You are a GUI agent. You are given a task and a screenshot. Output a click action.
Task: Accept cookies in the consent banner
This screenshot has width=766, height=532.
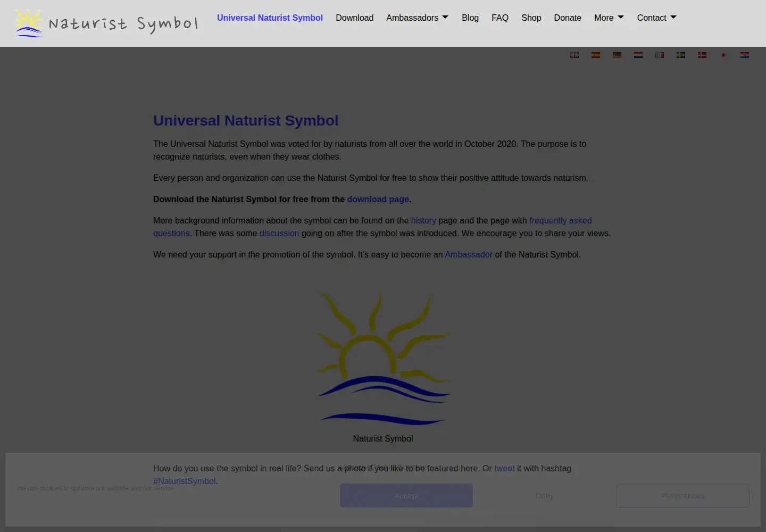click(406, 495)
